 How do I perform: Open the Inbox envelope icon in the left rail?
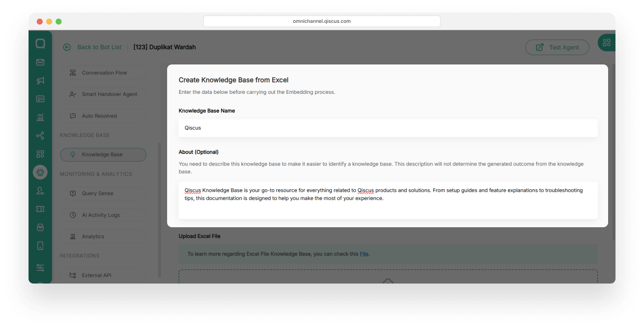tap(40, 62)
